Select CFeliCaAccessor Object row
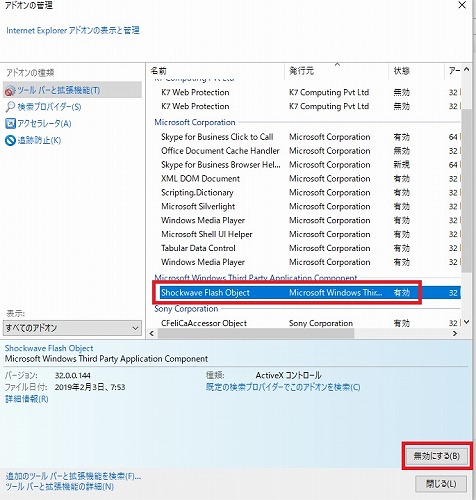Image resolution: width=476 pixels, height=500 pixels. (x=310, y=323)
